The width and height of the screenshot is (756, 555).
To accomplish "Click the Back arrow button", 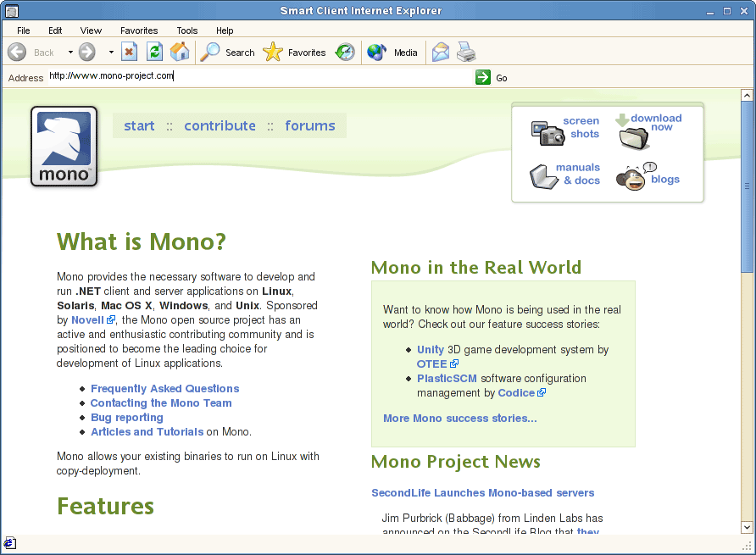I will pos(17,52).
